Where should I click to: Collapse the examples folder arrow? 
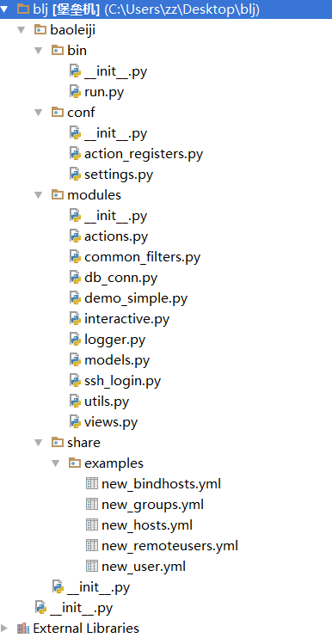coord(56,463)
